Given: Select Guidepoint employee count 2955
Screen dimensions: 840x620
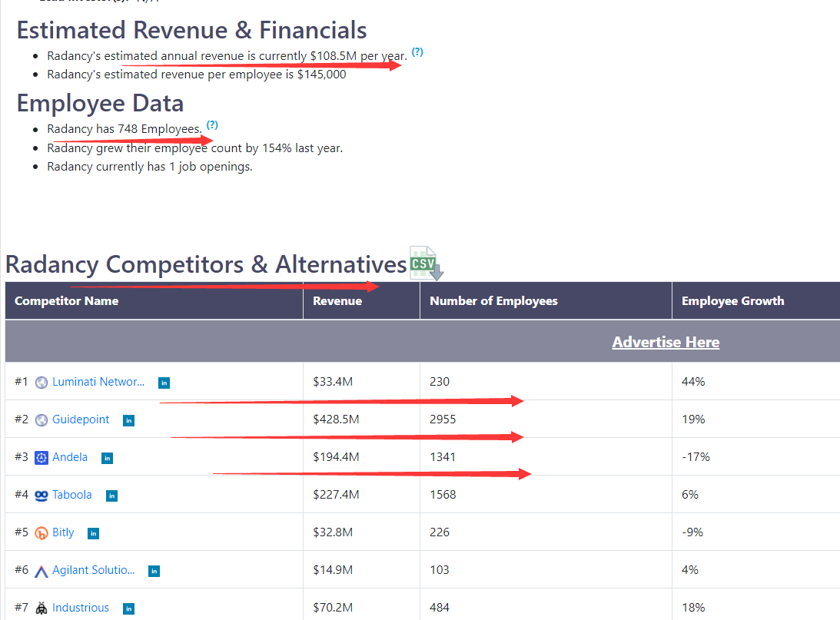Looking at the screenshot, I should click(546, 419).
